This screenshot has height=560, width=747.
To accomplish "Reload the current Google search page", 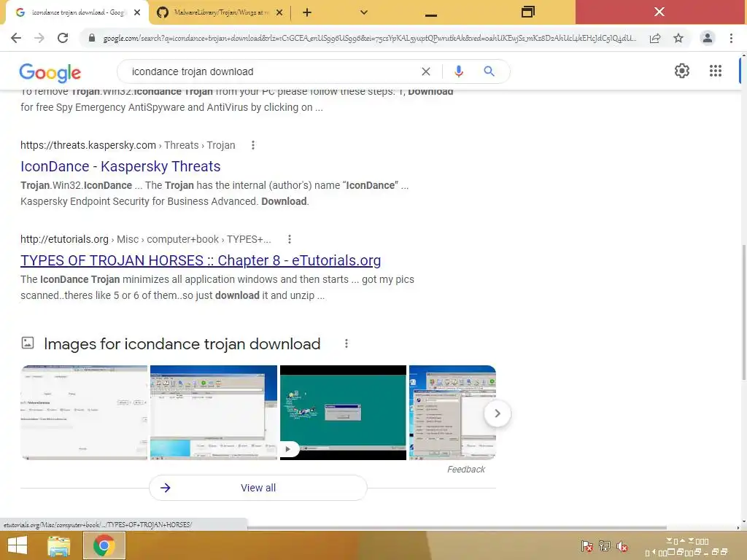I will (x=63, y=38).
